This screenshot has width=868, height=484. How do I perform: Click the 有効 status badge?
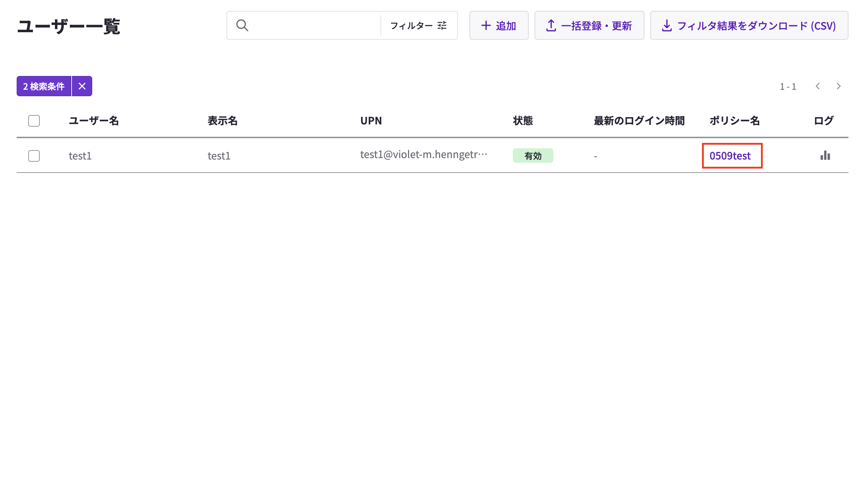(x=533, y=156)
